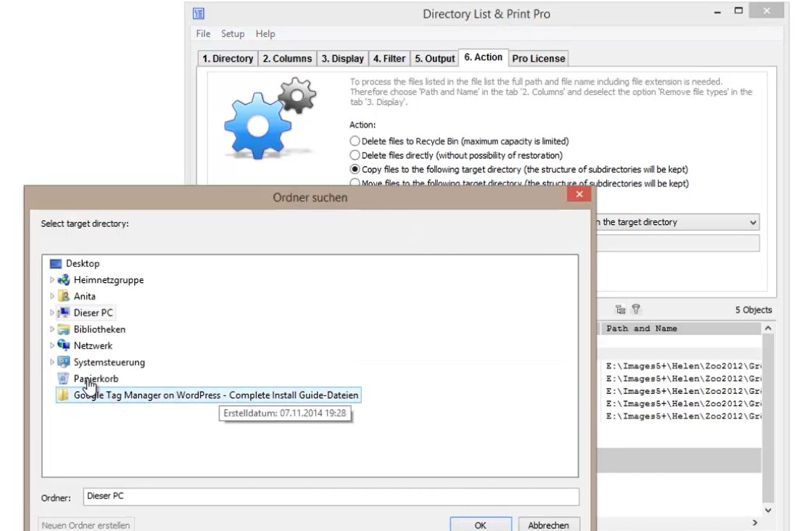Click the Anita user folder icon

pos(64,296)
